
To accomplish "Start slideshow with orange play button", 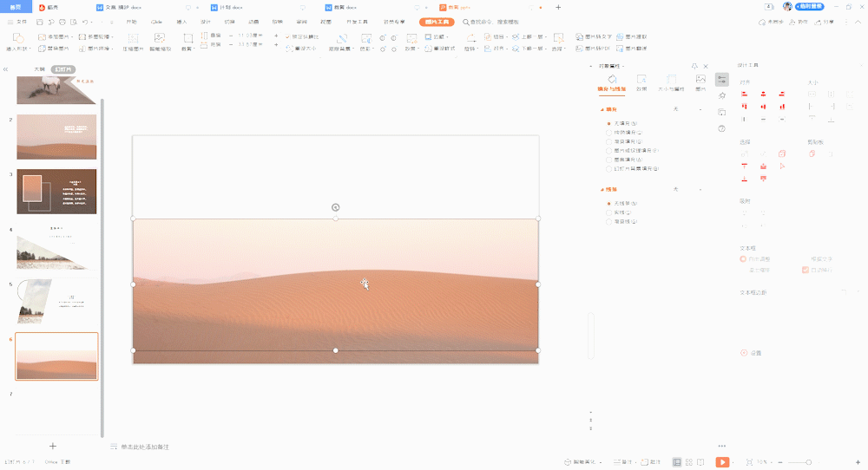I will click(722, 461).
